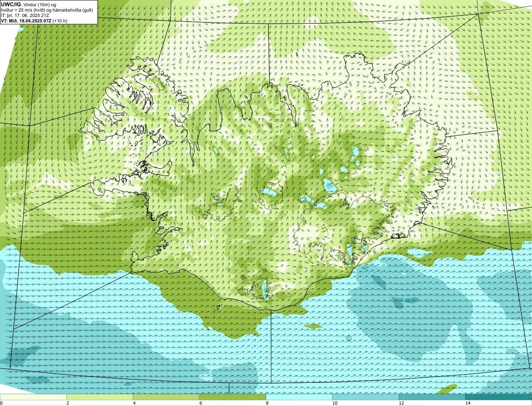Click the legend scale label '10'
Viewport: 532px width, 406px height.
pyautogui.click(x=335, y=403)
